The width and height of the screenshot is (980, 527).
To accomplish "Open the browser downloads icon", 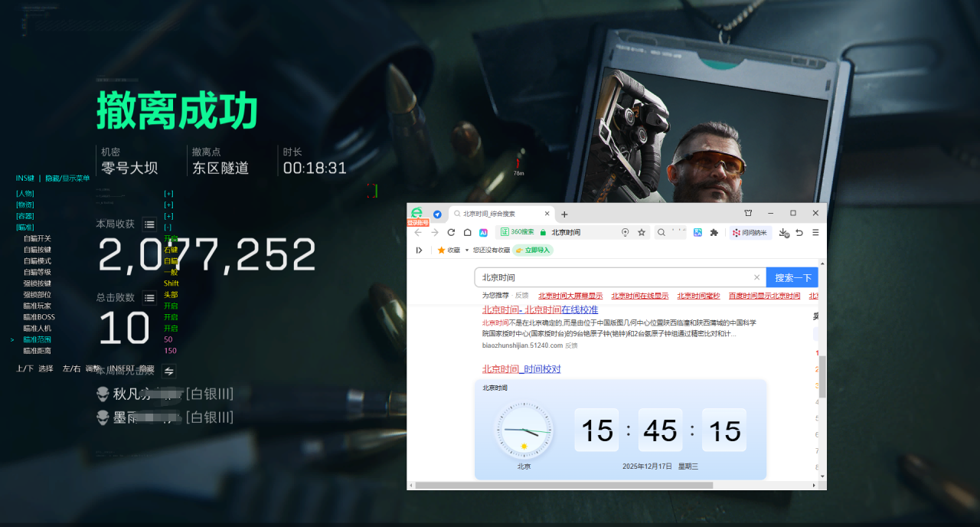I will [x=783, y=231].
